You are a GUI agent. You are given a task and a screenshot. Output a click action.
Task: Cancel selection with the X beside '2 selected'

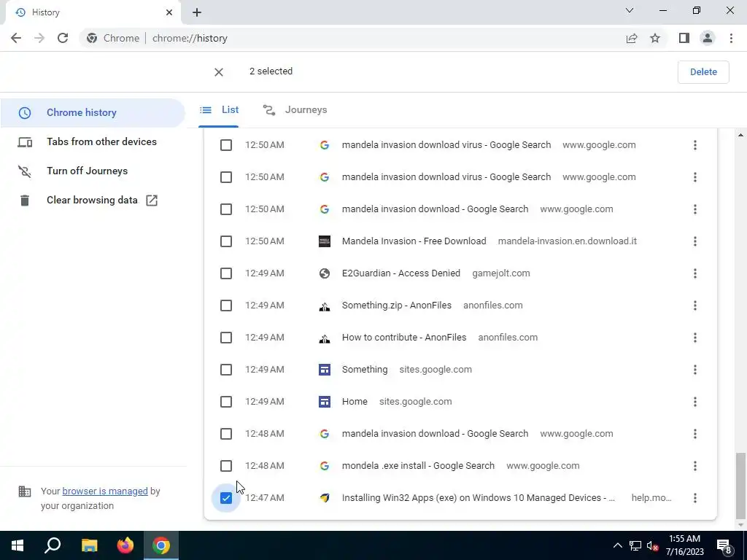click(219, 72)
